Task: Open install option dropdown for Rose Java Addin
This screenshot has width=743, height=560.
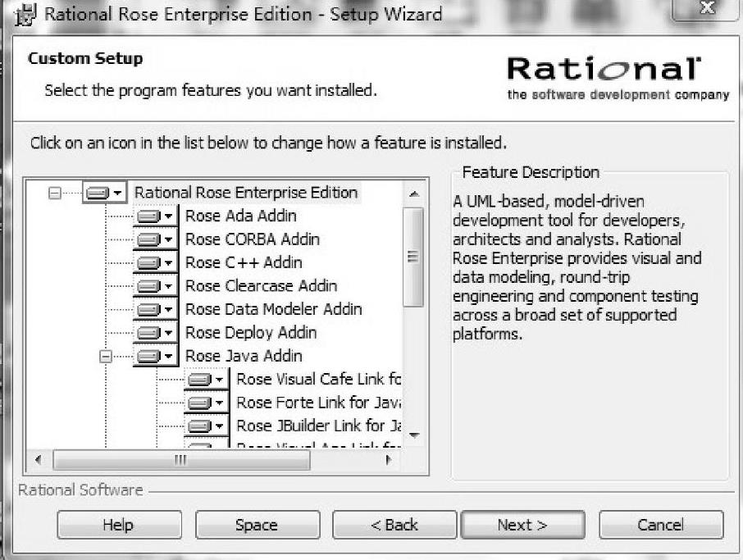Action: (x=156, y=356)
